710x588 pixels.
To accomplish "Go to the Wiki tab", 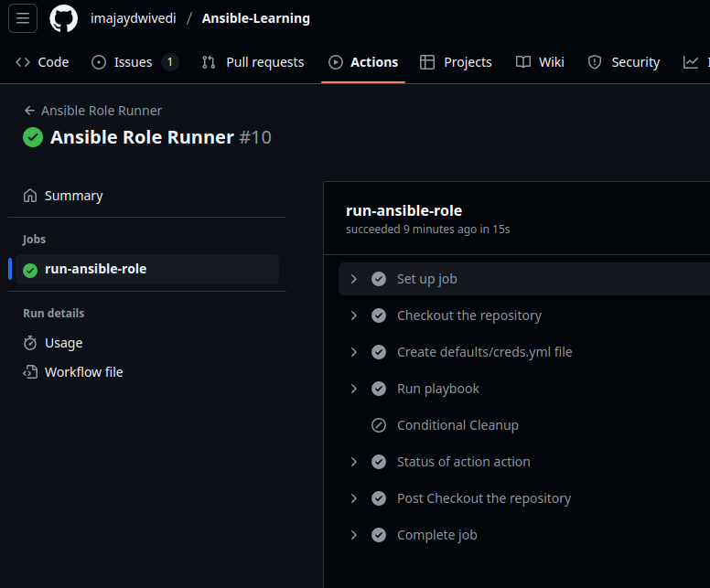I will pos(540,62).
